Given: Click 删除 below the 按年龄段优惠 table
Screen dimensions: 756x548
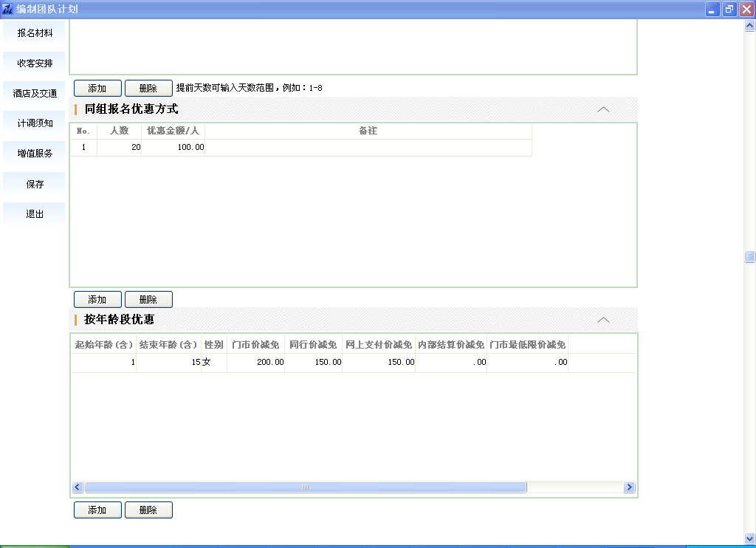Looking at the screenshot, I should pos(148,510).
